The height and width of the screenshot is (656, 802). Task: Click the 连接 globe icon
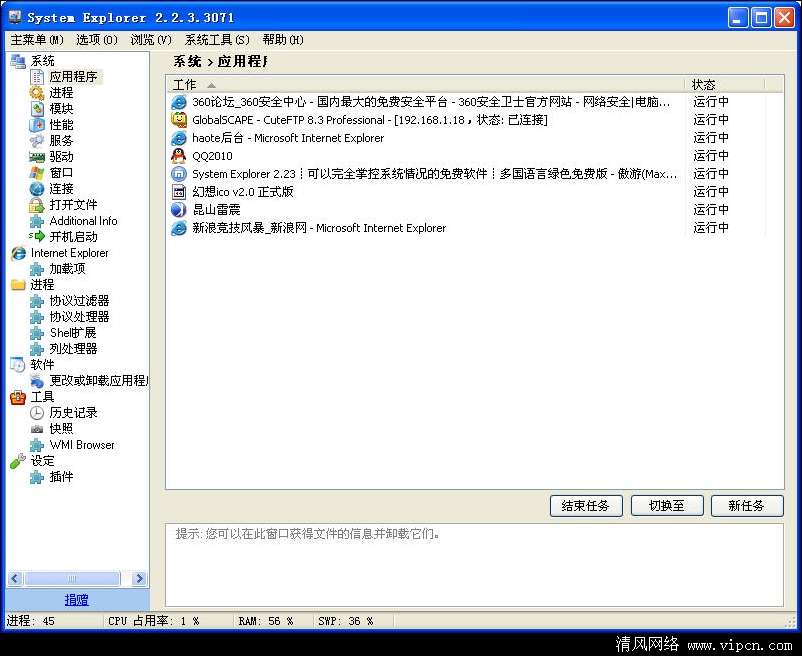(37, 189)
